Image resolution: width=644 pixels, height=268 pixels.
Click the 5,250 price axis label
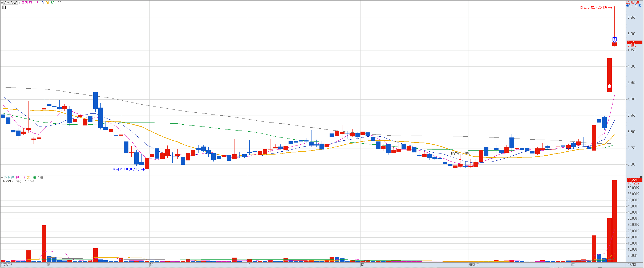(x=631, y=18)
